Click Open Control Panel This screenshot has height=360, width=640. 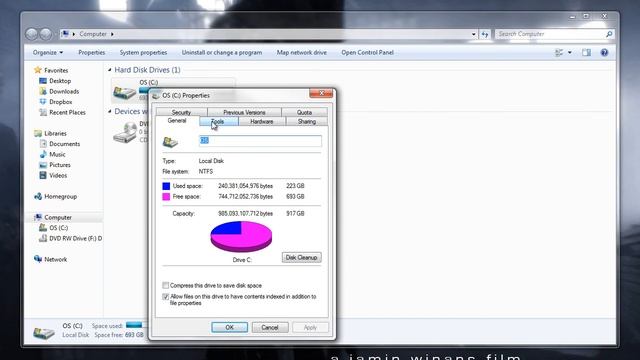(367, 53)
